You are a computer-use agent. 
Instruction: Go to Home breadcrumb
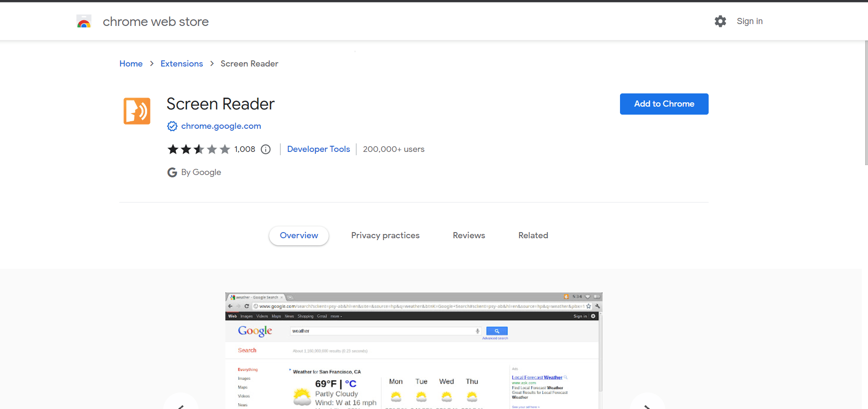click(131, 64)
